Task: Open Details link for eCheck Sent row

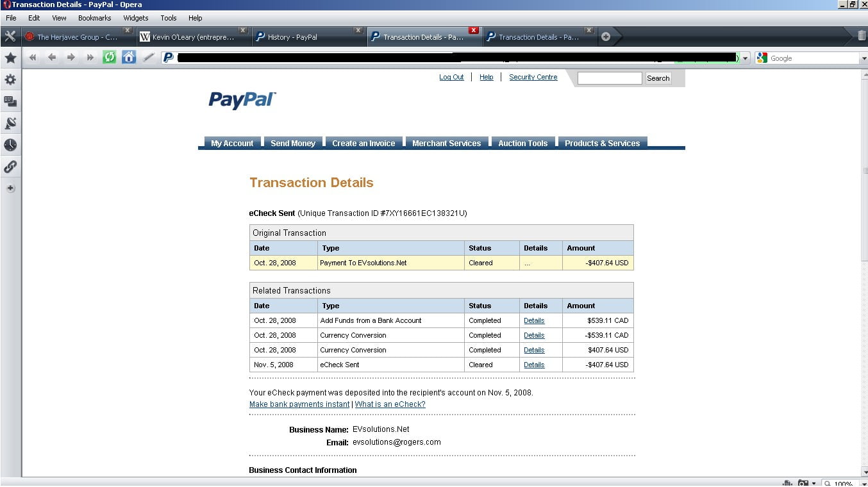Action: 534,365
